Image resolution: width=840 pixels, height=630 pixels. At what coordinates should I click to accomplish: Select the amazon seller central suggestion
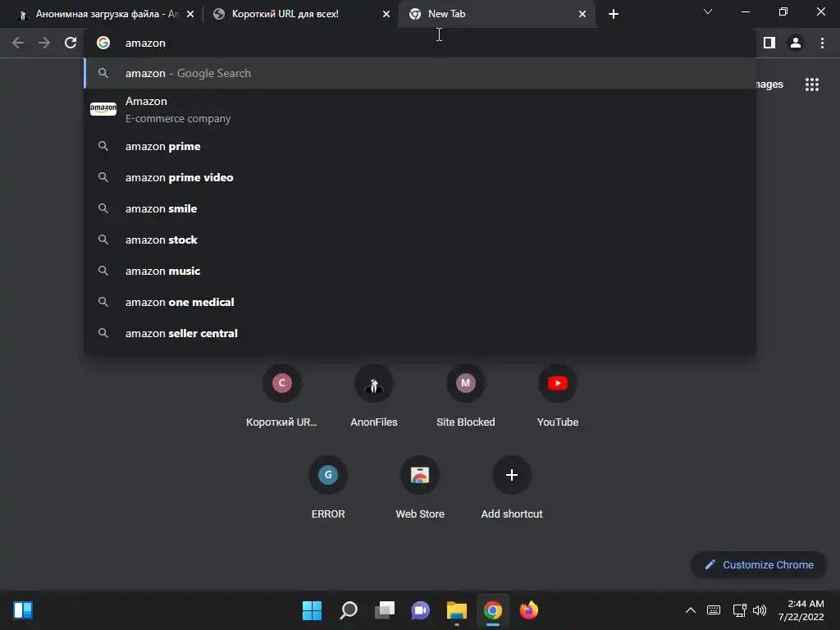(419, 333)
